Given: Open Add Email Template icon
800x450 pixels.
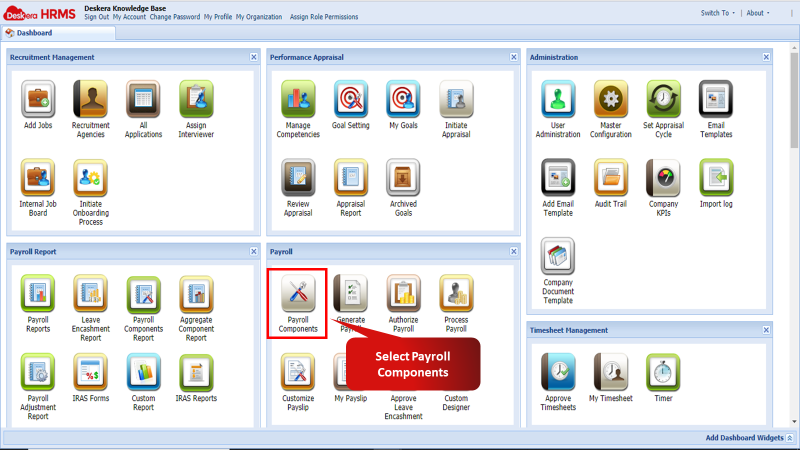Looking at the screenshot, I should (x=558, y=177).
